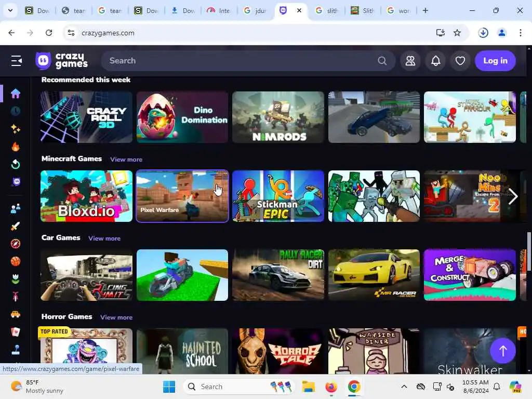Screen dimensions: 532x399
Task: Open the Home icon in the sidebar
Action: 15,94
